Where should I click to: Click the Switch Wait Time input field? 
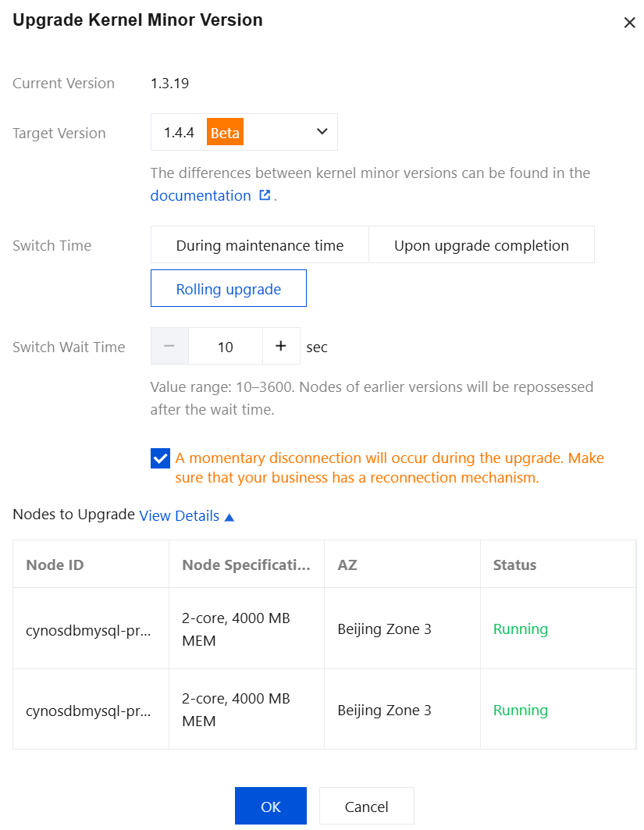[x=226, y=346]
